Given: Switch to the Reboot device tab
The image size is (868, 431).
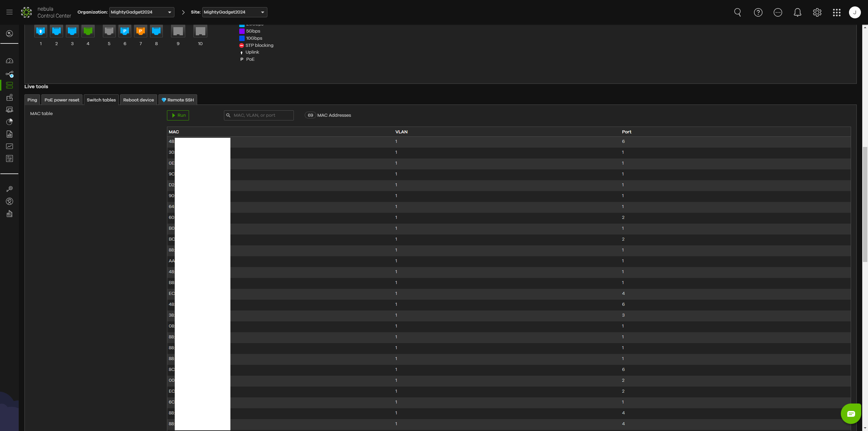Looking at the screenshot, I should [x=138, y=100].
